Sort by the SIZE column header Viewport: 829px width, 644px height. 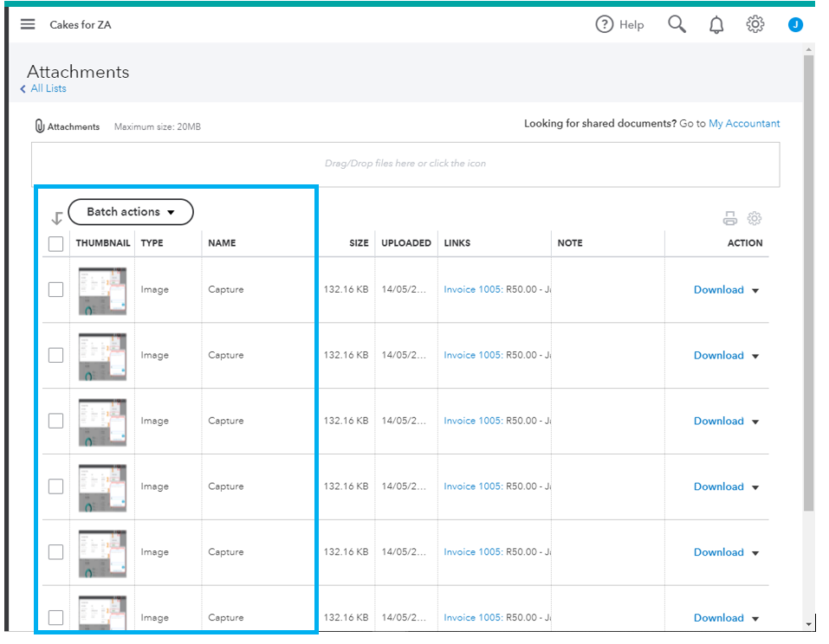359,243
